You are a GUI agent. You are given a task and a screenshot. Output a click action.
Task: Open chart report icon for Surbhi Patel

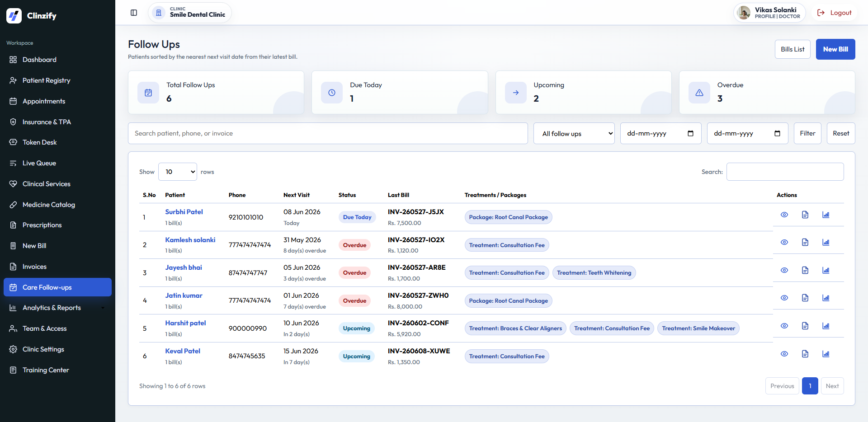[x=826, y=215]
